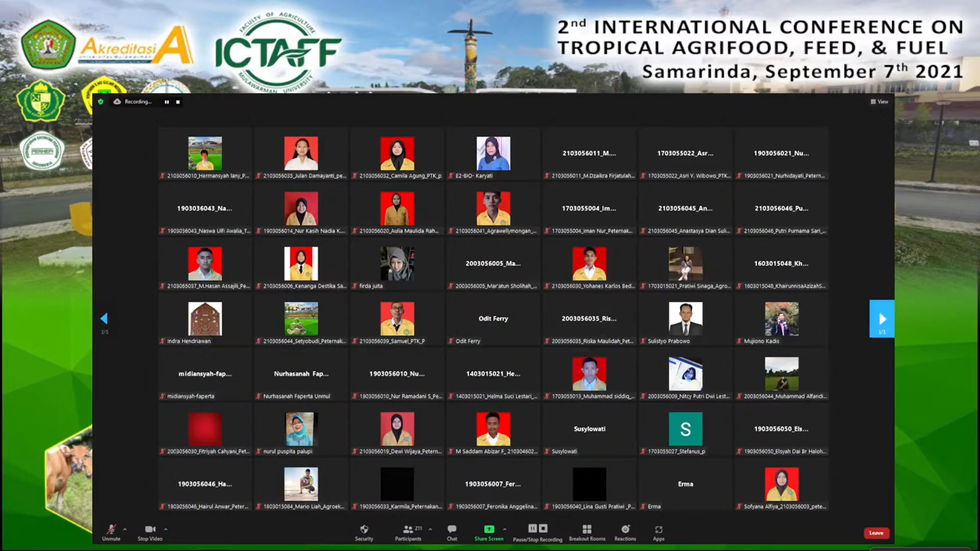
Task: Select Susylowati participant tile
Action: (x=590, y=429)
